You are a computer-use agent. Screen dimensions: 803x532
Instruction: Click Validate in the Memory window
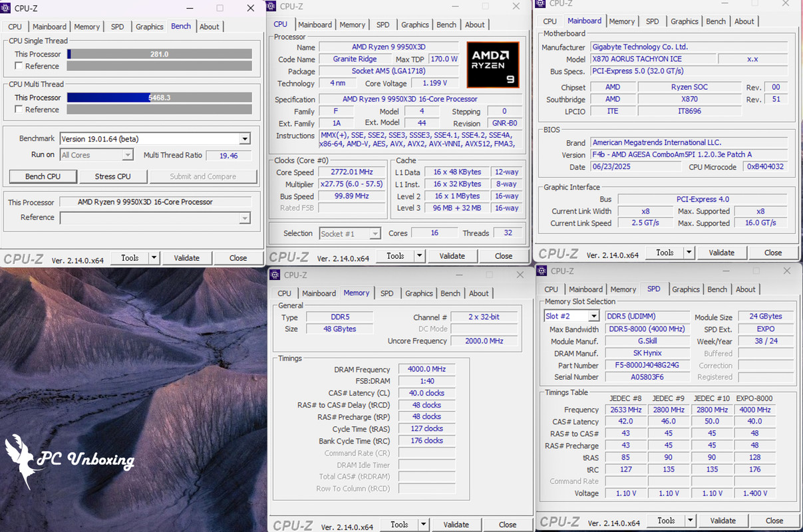click(x=456, y=525)
